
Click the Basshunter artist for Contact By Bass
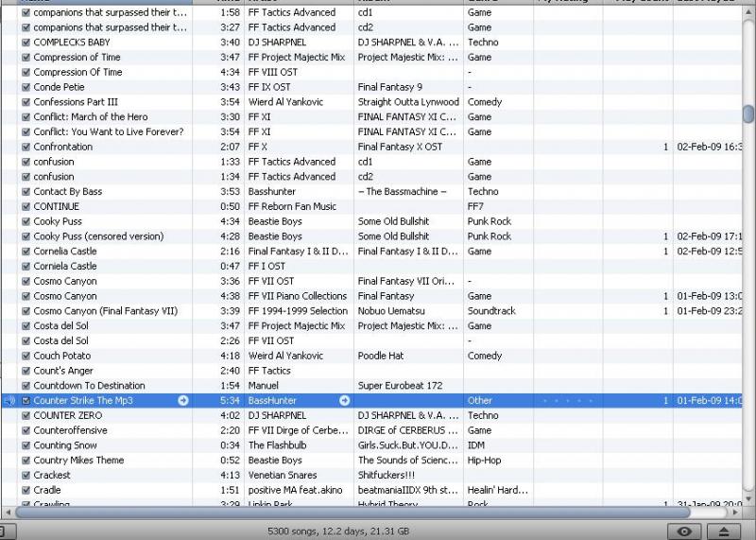[x=272, y=192]
